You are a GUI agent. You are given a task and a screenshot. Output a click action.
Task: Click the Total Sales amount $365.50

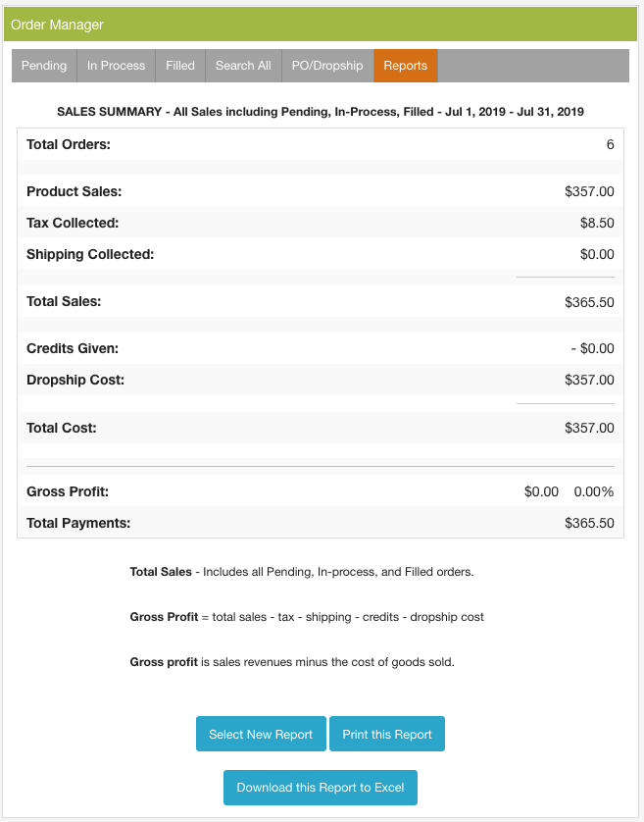pos(589,302)
